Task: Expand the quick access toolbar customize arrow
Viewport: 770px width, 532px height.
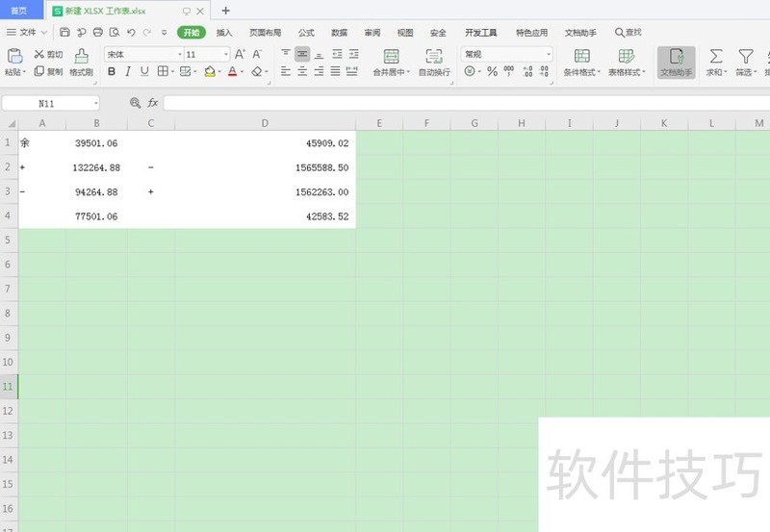Action: (x=164, y=33)
